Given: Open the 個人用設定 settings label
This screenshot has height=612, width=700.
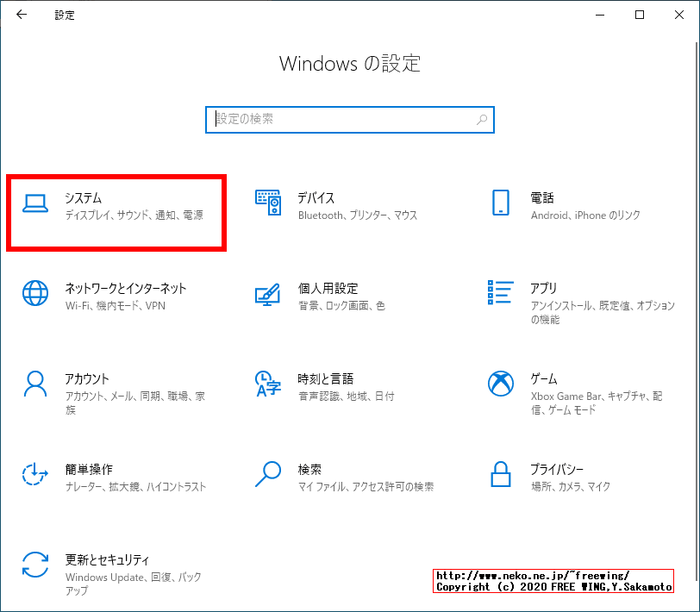Looking at the screenshot, I should 328,289.
